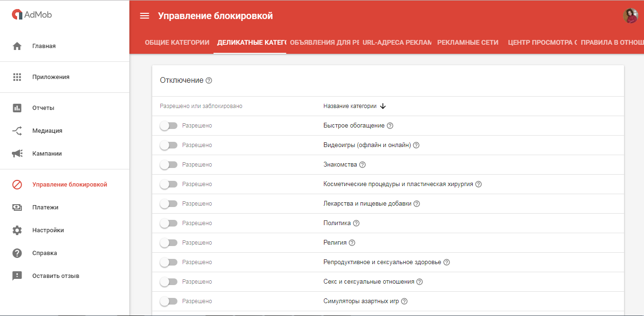
Task: Switch to the Общие категории tab
Action: click(177, 42)
